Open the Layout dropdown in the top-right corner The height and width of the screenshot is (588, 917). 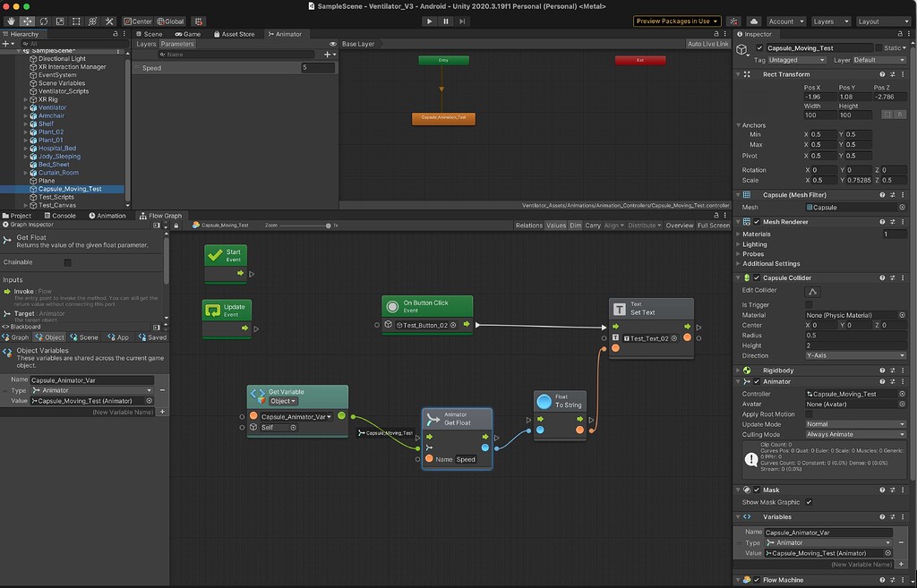tap(883, 21)
